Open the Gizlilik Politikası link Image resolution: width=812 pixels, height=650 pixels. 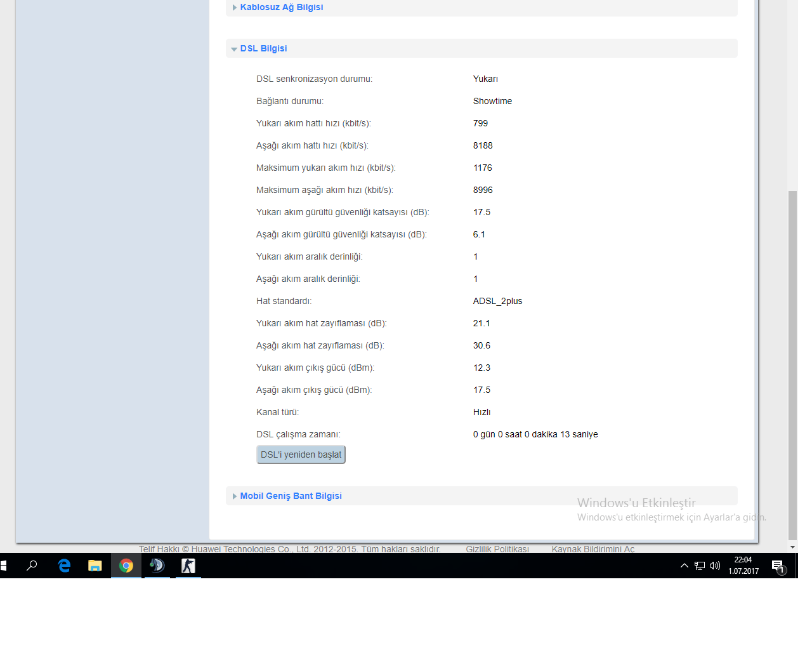click(497, 549)
